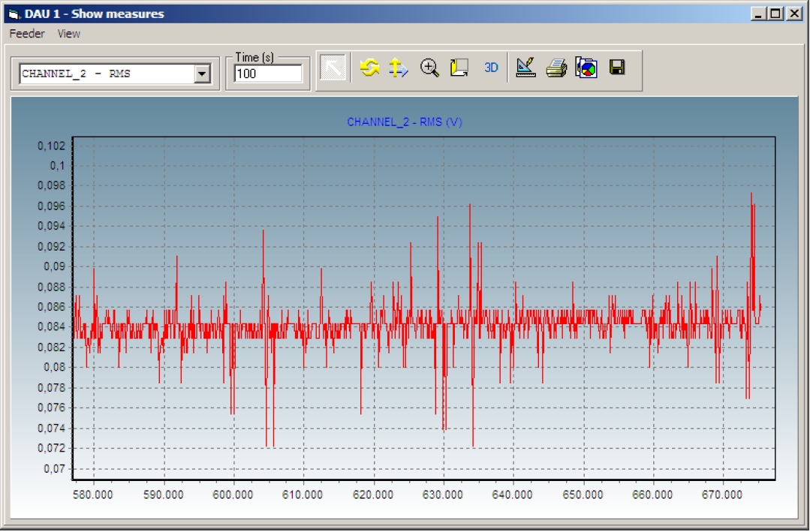Select the arrow pointer tool
This screenshot has width=810, height=532.
(332, 68)
